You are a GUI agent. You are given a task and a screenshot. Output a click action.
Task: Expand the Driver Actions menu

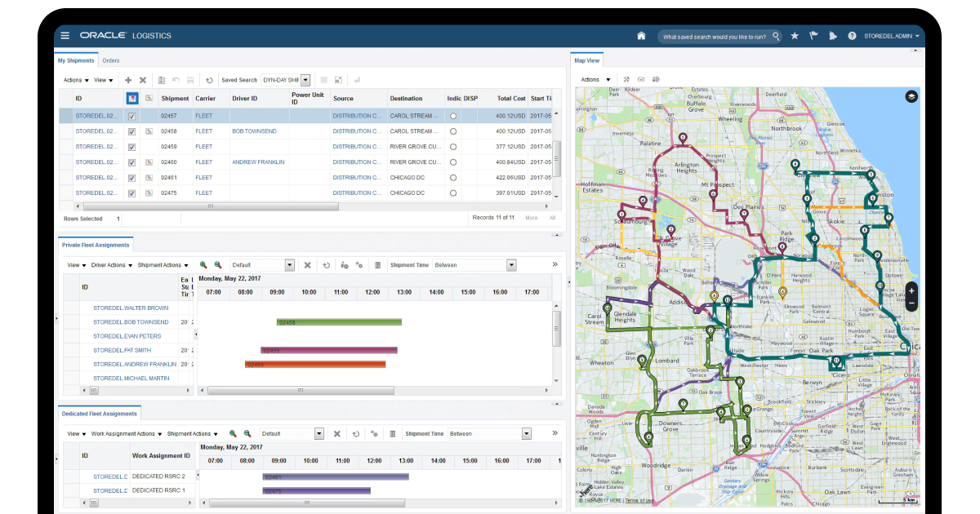(x=111, y=265)
